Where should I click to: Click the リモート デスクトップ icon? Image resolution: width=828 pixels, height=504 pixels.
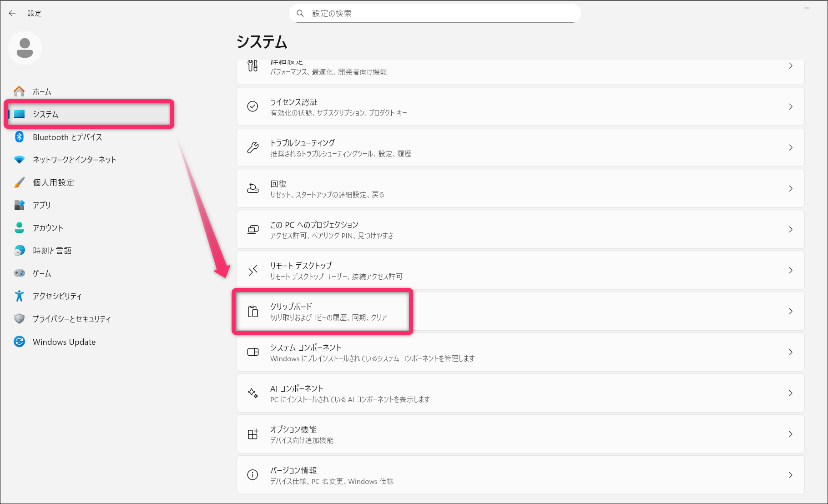point(253,271)
